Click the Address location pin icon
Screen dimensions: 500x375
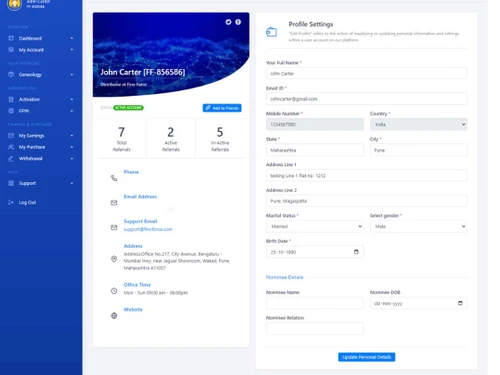tap(114, 259)
